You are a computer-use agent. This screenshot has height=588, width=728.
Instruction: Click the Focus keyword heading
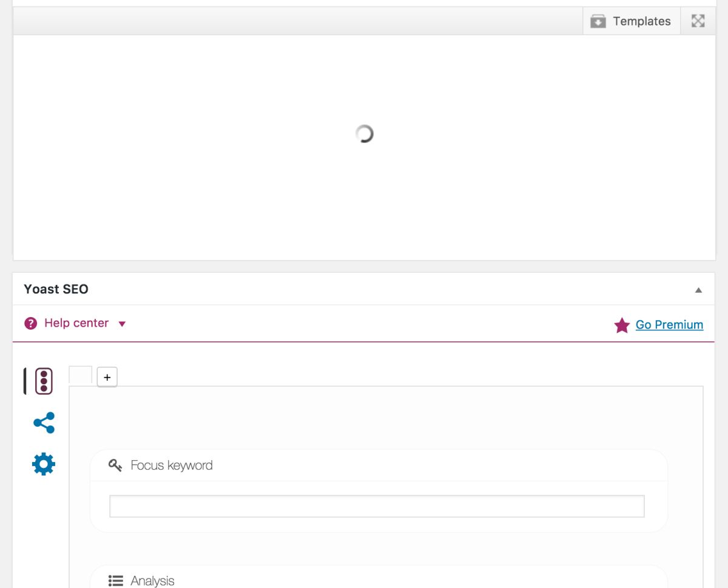[172, 466]
